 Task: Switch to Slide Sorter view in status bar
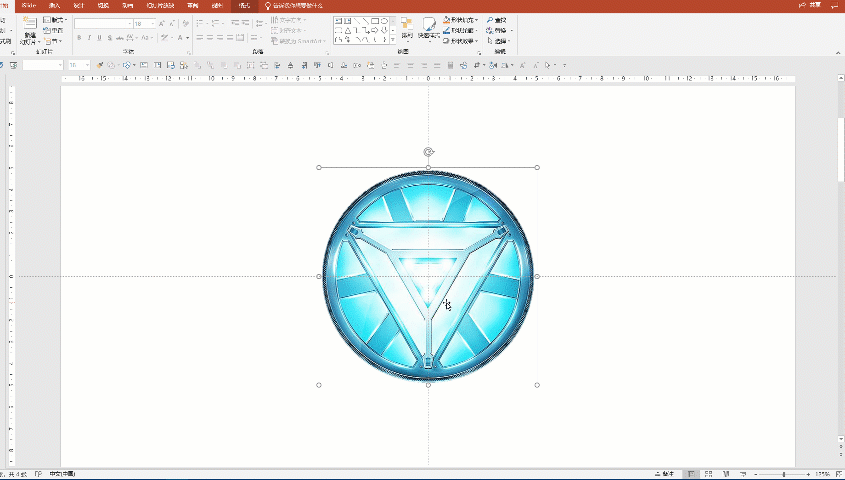click(x=707, y=473)
